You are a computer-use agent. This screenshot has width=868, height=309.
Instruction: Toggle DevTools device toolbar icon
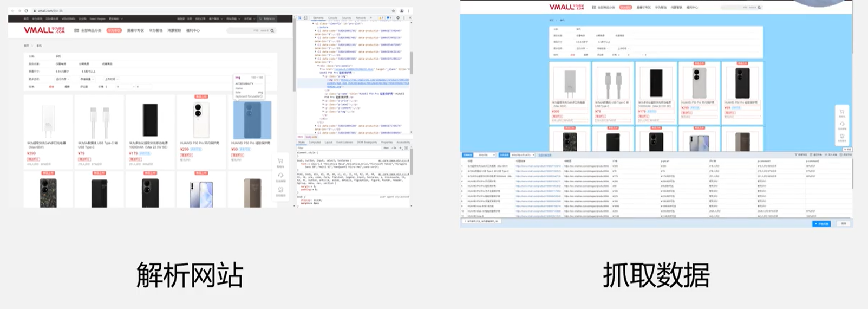pyautogui.click(x=305, y=18)
